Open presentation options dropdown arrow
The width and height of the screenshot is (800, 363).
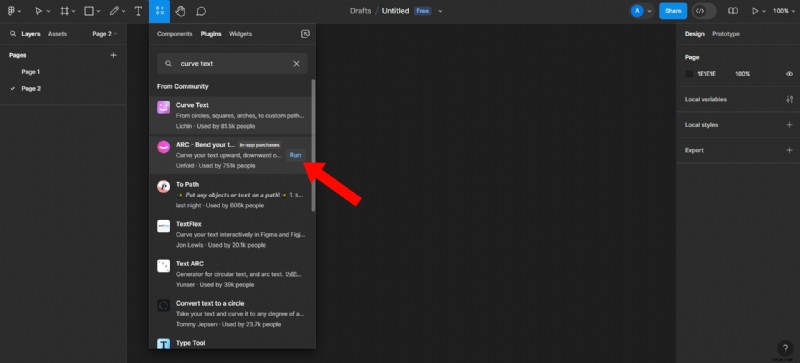764,11
